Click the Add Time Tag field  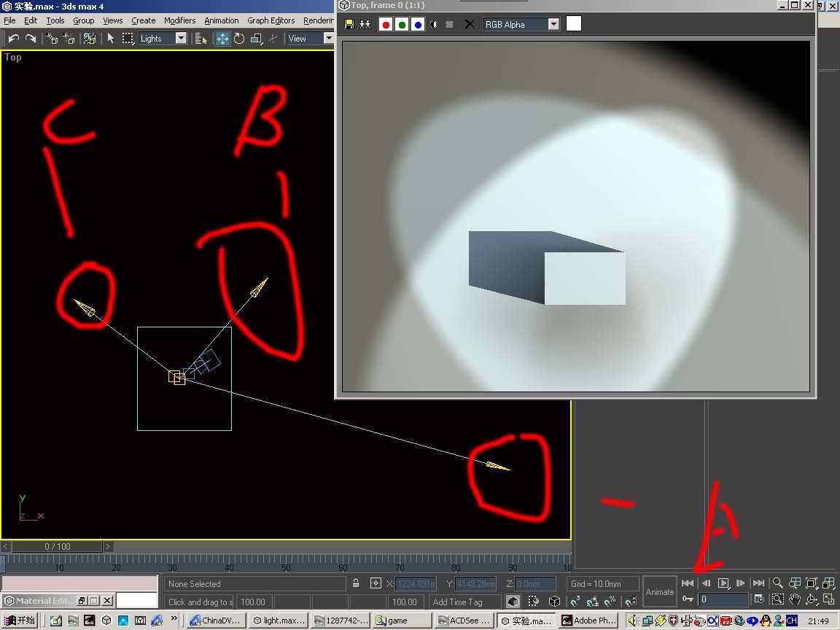[464, 602]
